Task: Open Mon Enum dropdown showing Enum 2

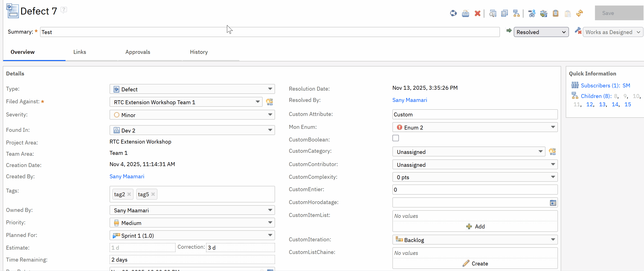Action: [x=475, y=127]
